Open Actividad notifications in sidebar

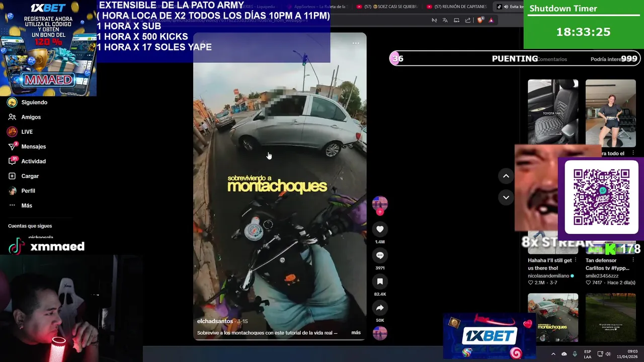click(27, 161)
